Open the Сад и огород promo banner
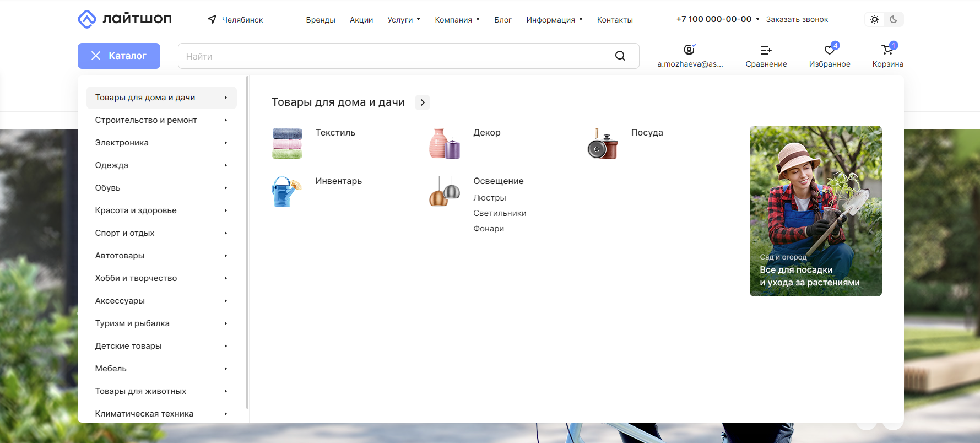The height and width of the screenshot is (443, 980). tap(815, 211)
